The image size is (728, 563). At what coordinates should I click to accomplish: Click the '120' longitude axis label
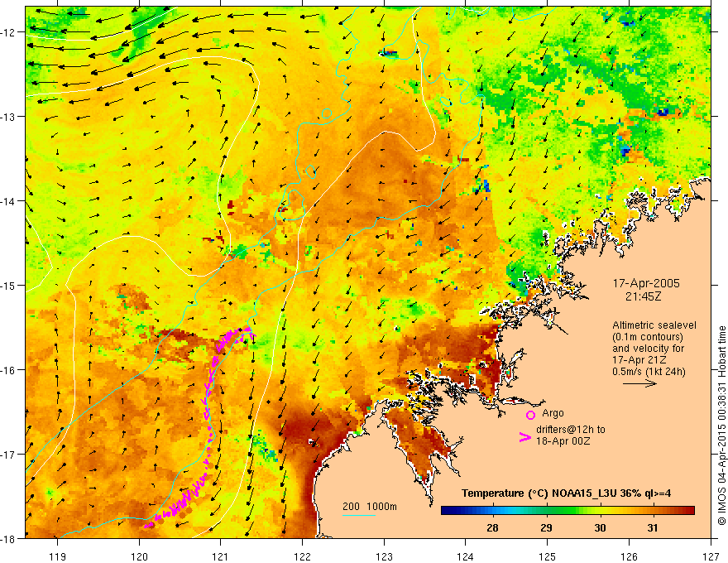coord(139,556)
